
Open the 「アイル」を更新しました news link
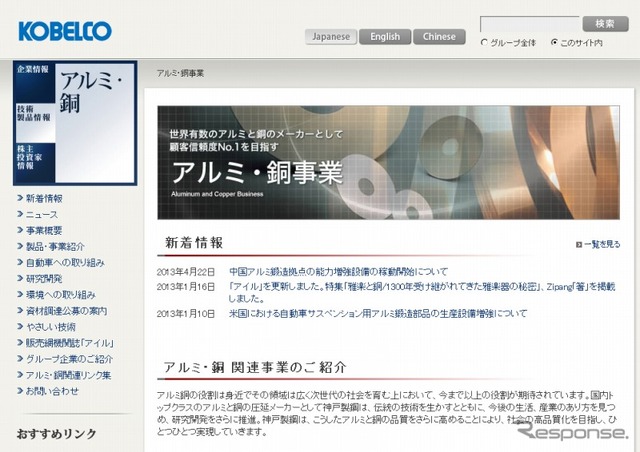point(422,293)
